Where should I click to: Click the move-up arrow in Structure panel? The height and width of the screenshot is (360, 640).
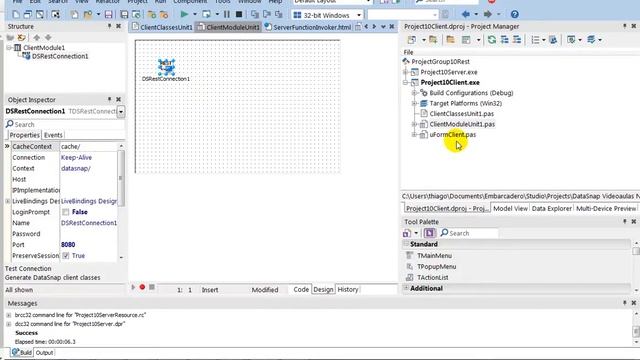[37, 38]
